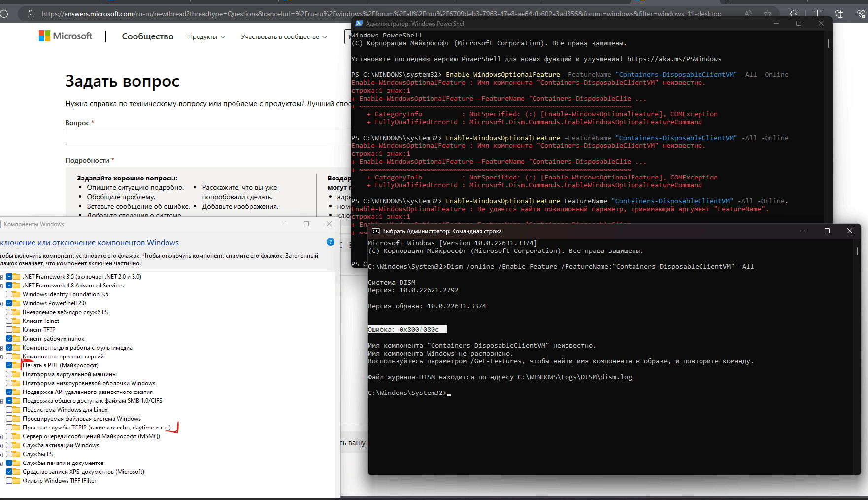
Task: Click the Microsoft logo on the web page
Action: pos(66,36)
